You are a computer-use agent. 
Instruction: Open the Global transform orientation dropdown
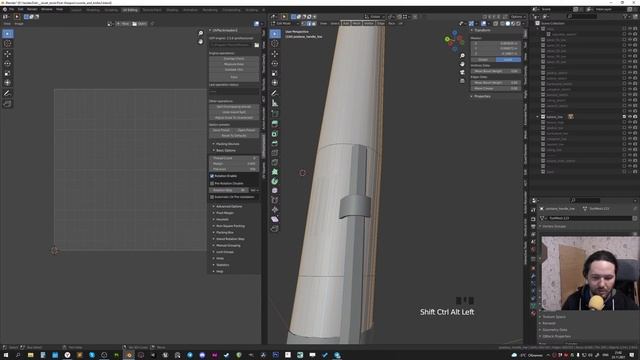(375, 17)
